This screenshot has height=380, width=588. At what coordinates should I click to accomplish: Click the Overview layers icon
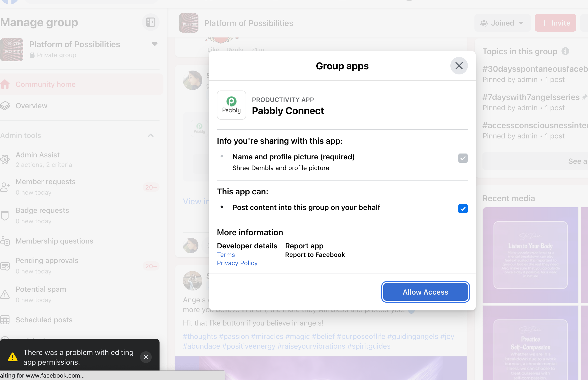tap(5, 106)
